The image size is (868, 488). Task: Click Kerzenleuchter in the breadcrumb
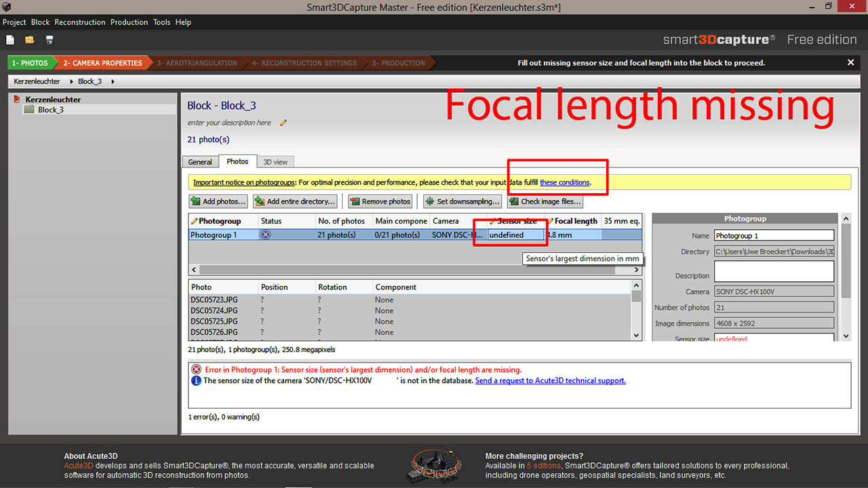pyautogui.click(x=37, y=81)
